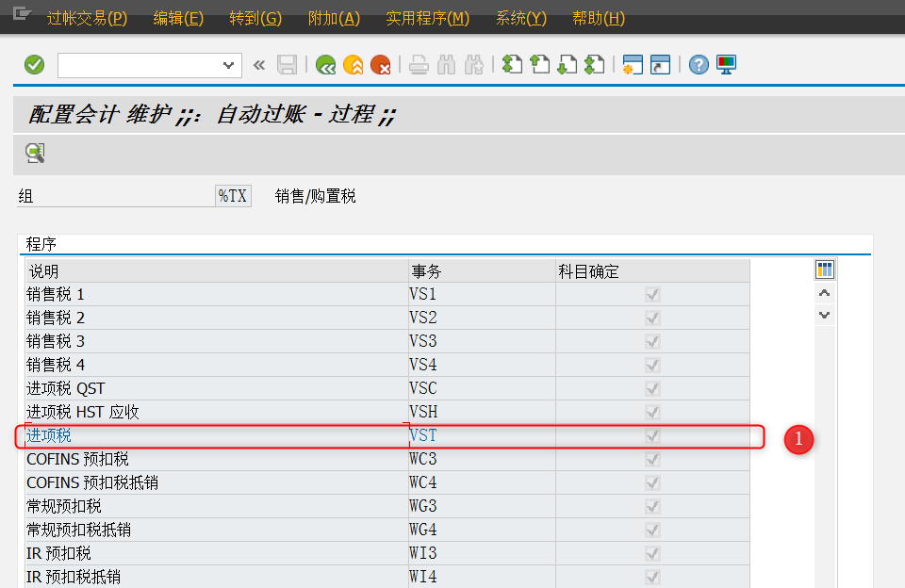Open the 编辑(E) menu
The image size is (905, 588).
point(178,19)
